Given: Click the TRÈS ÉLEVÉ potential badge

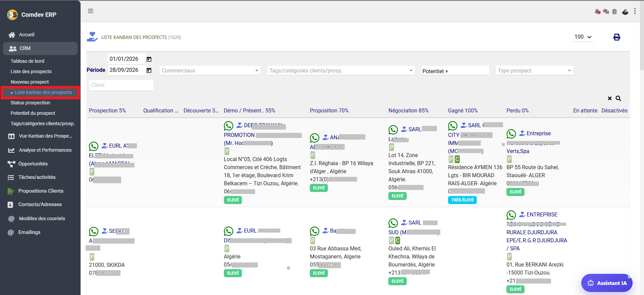Looking at the screenshot, I should (x=462, y=200).
